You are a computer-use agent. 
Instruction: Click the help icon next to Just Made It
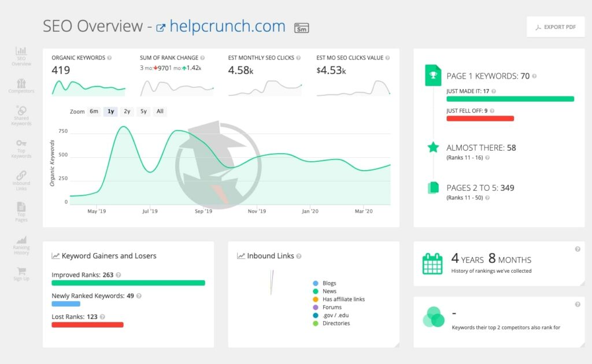pos(494,91)
